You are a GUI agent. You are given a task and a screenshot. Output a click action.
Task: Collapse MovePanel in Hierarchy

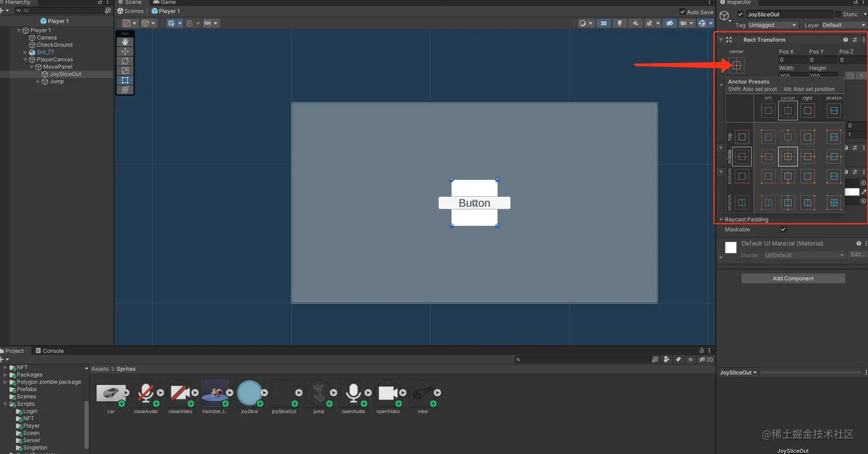[32, 67]
